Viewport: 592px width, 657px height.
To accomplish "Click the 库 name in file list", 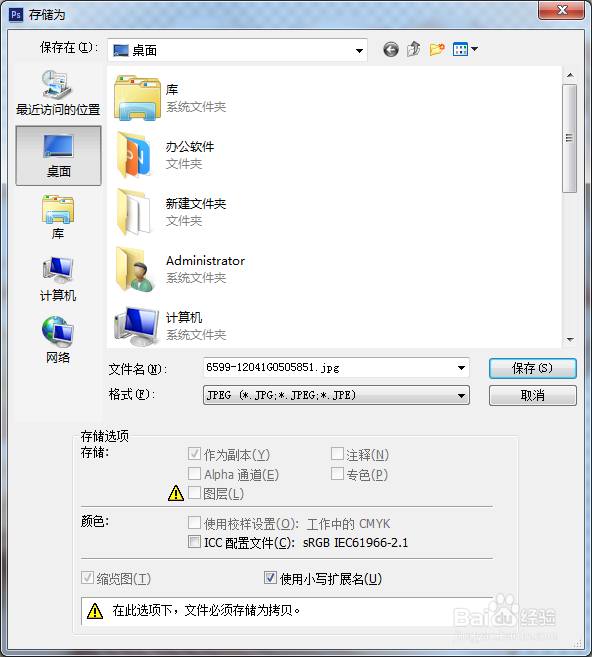I will (172, 90).
